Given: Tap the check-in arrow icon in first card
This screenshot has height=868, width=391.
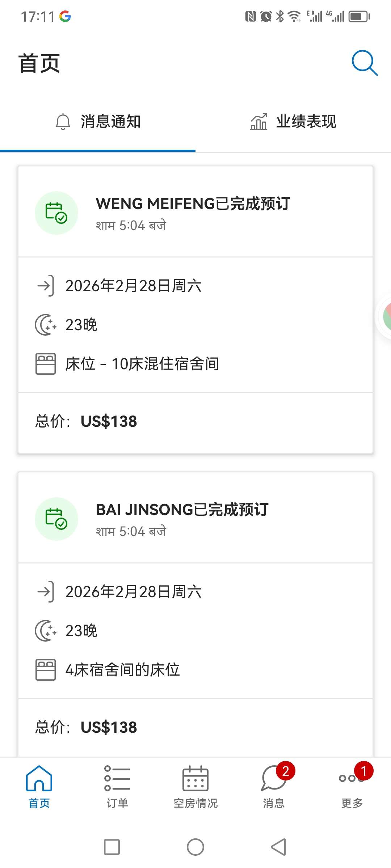Looking at the screenshot, I should (x=46, y=286).
